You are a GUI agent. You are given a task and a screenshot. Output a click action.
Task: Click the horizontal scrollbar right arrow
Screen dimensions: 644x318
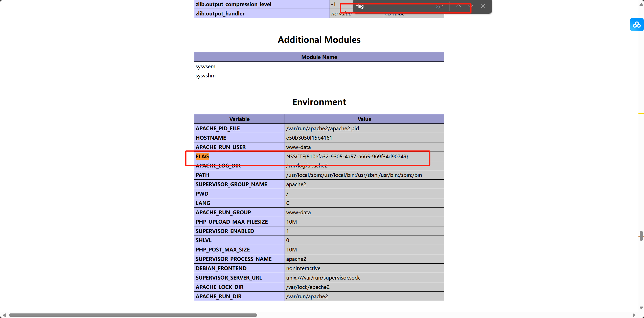pos(634,315)
